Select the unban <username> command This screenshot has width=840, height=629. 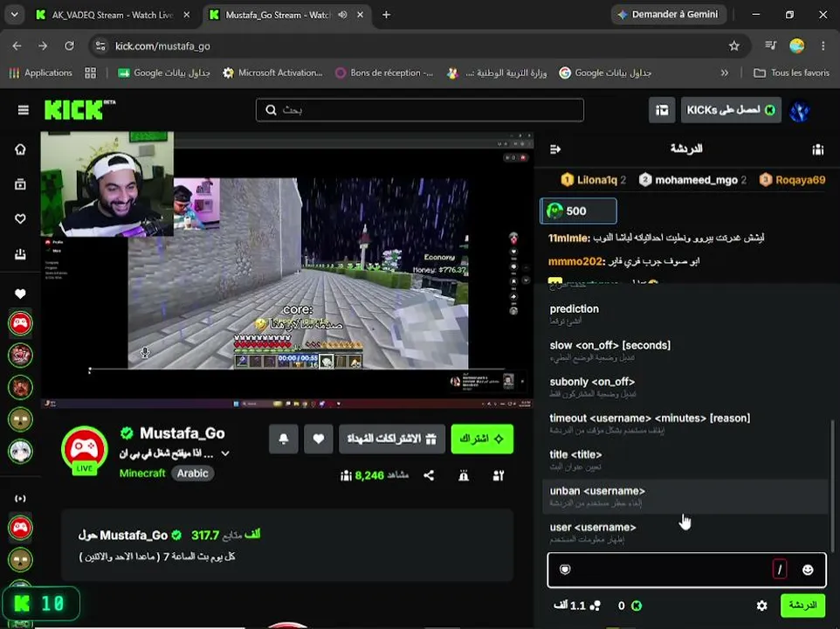pos(685,497)
